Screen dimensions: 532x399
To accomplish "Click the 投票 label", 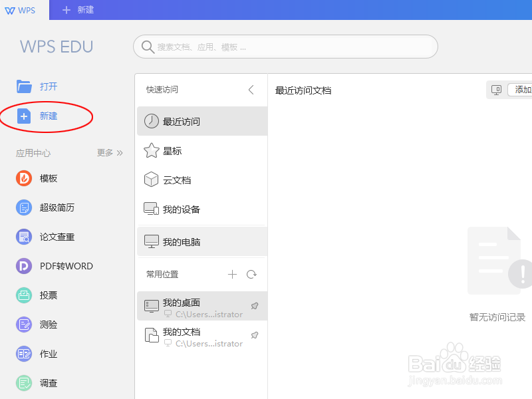I will 49,295.
